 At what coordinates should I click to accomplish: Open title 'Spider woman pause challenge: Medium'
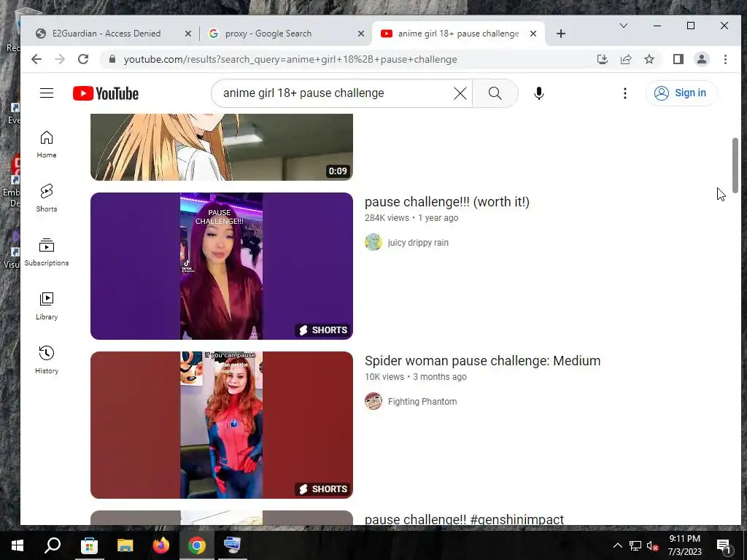pos(483,361)
